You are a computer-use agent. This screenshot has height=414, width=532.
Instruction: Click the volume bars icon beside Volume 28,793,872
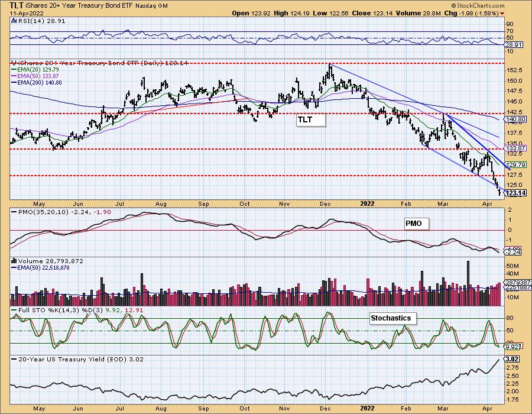14,261
